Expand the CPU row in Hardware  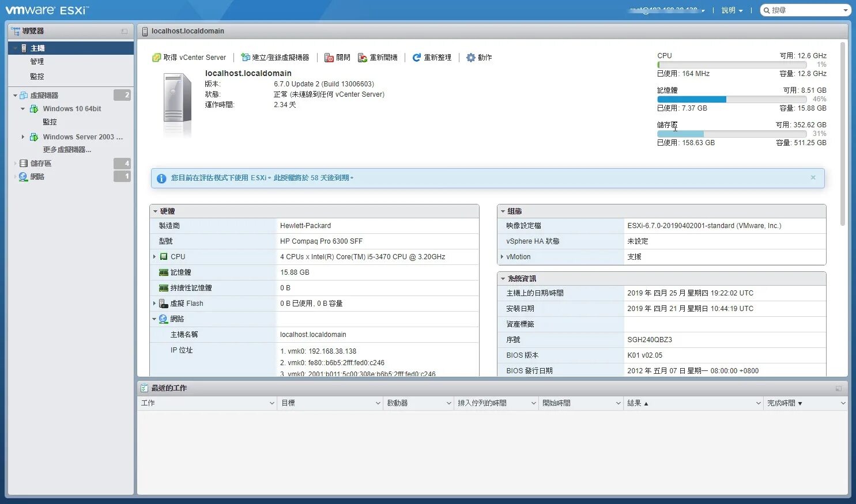[x=154, y=257]
